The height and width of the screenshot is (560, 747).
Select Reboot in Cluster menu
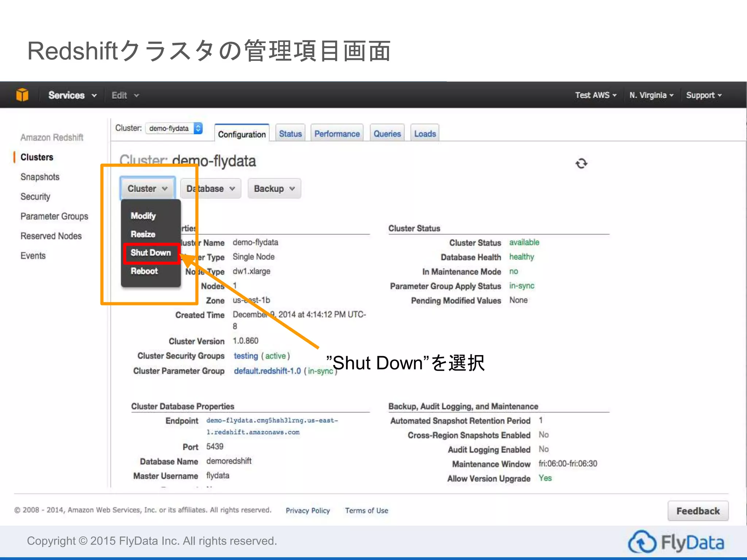click(144, 271)
